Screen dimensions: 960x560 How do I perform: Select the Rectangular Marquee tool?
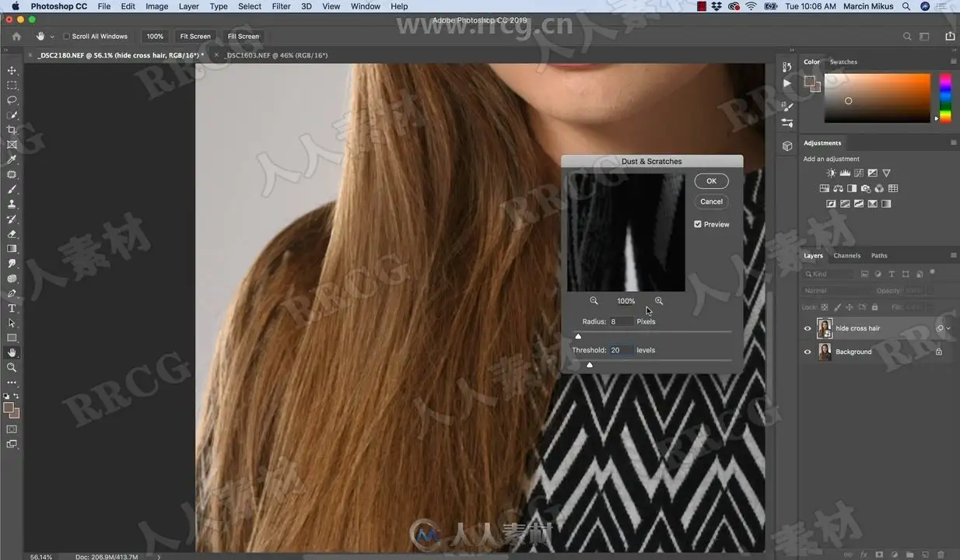tap(12, 85)
